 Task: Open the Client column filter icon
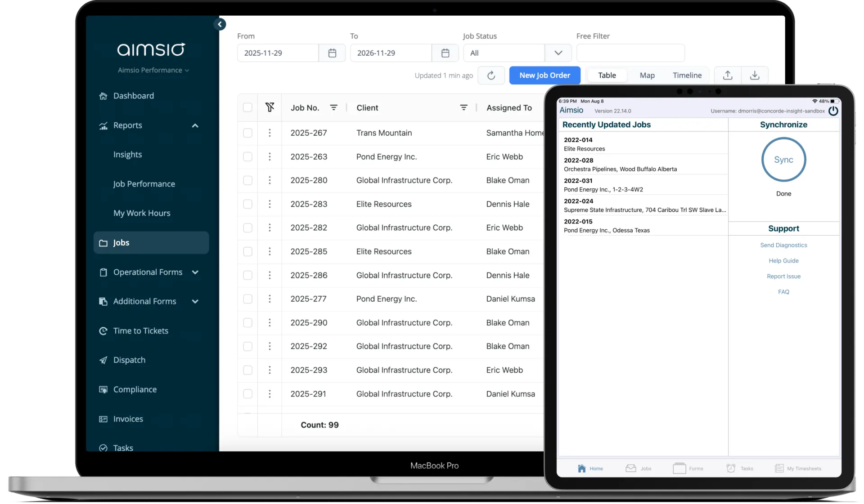[x=463, y=107]
